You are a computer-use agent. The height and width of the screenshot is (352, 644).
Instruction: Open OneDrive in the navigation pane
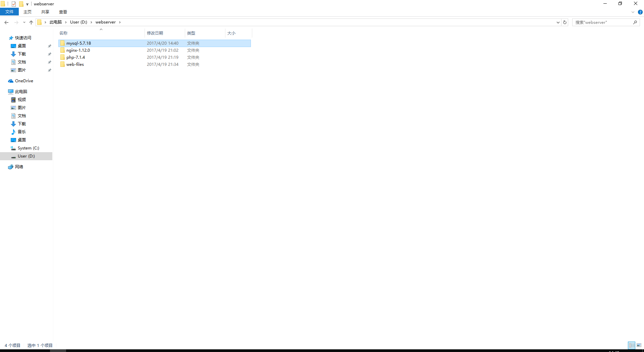coord(24,81)
